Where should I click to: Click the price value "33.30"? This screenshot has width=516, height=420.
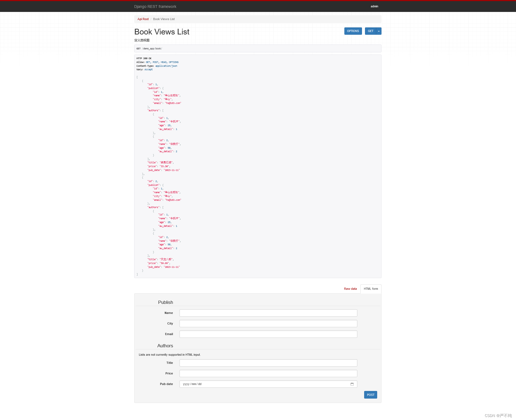click(x=164, y=166)
